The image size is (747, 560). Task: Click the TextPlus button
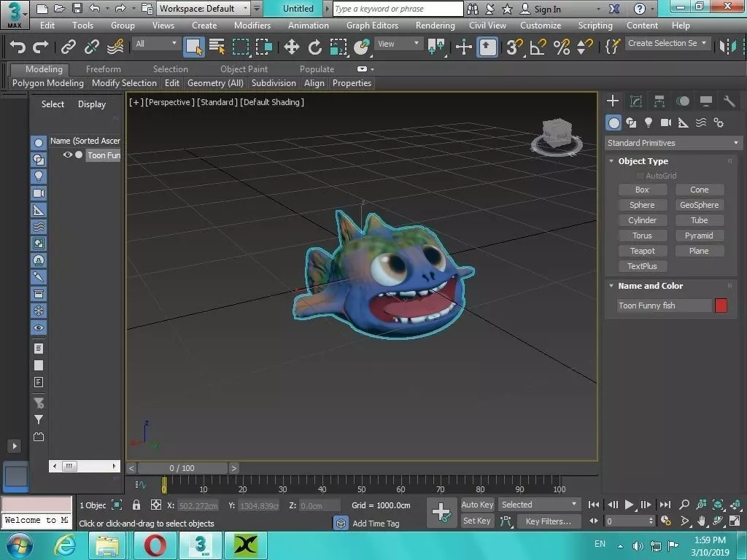(642, 266)
